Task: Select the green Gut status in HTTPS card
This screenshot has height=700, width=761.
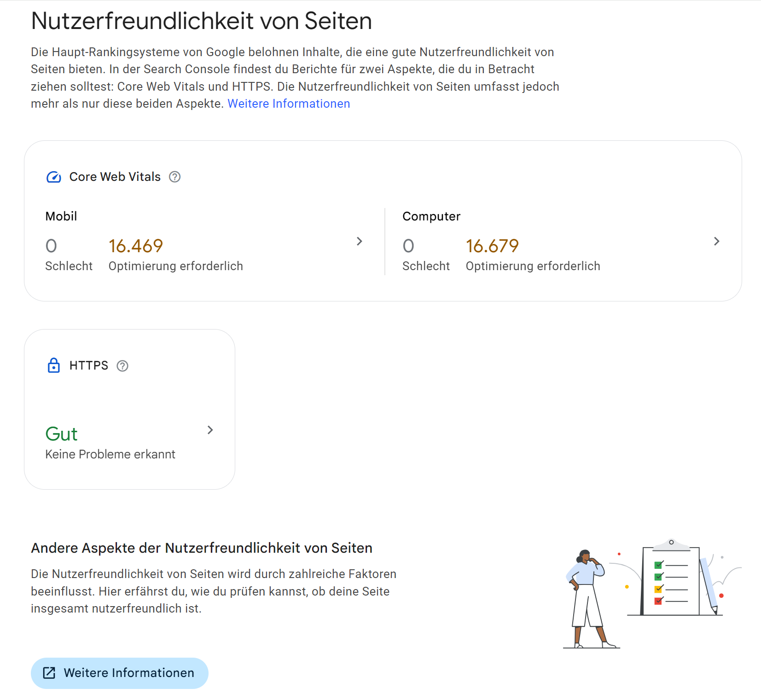Action: point(61,434)
